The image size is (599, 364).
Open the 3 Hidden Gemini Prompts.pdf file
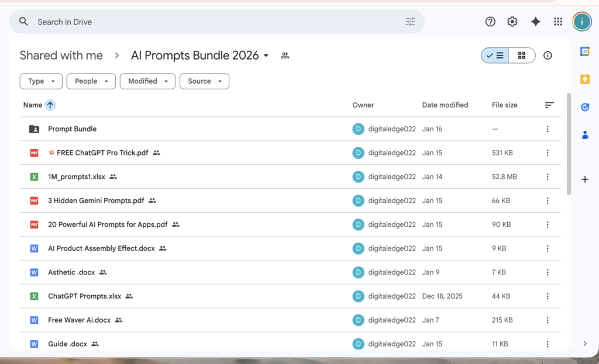click(96, 200)
